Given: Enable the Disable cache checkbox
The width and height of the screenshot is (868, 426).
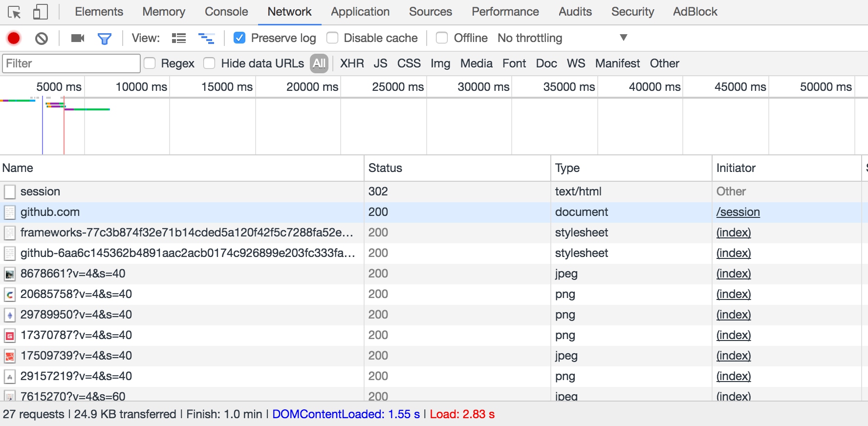Looking at the screenshot, I should click(332, 38).
